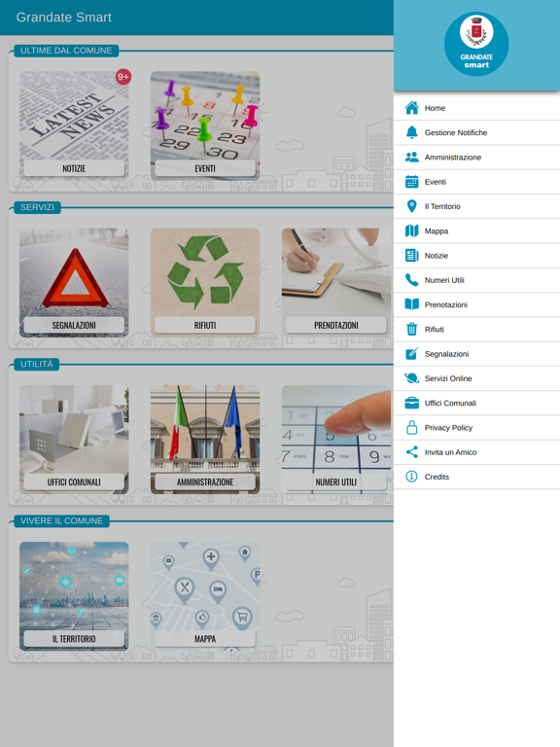
Task: Click the UTILITÀ section label
Action: tap(37, 364)
